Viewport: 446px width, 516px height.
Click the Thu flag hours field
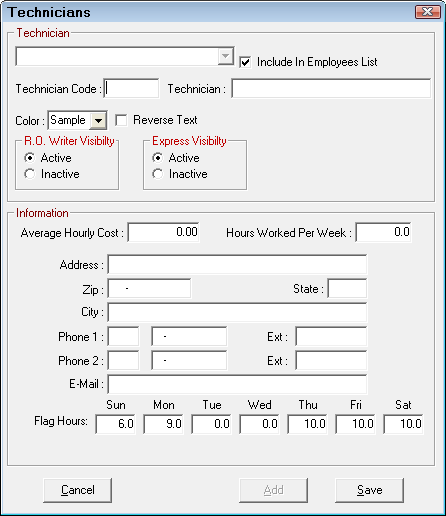307,424
